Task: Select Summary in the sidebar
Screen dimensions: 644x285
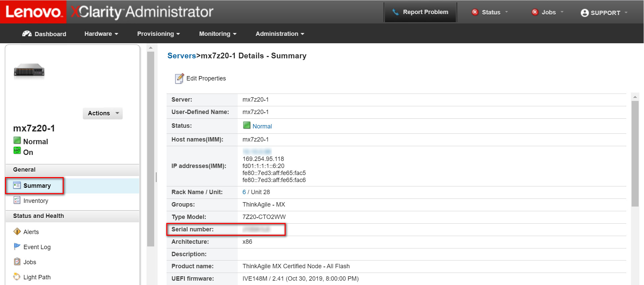Action: pyautogui.click(x=37, y=186)
